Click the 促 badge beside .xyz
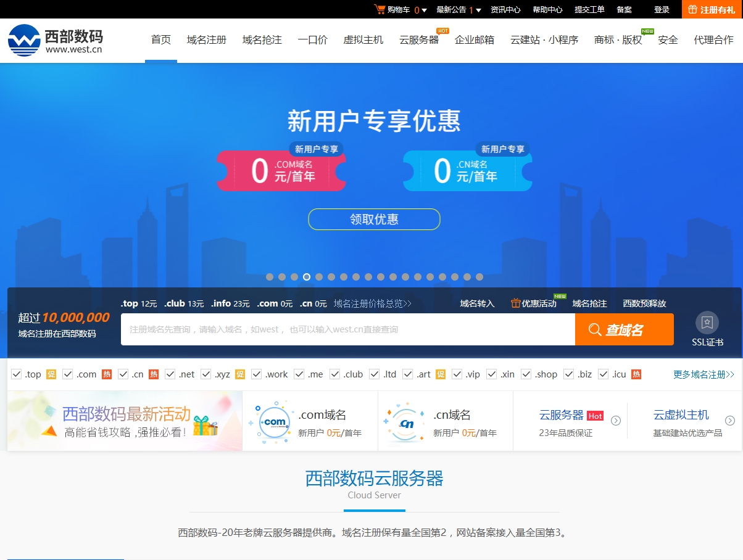The image size is (743, 560). point(240,374)
